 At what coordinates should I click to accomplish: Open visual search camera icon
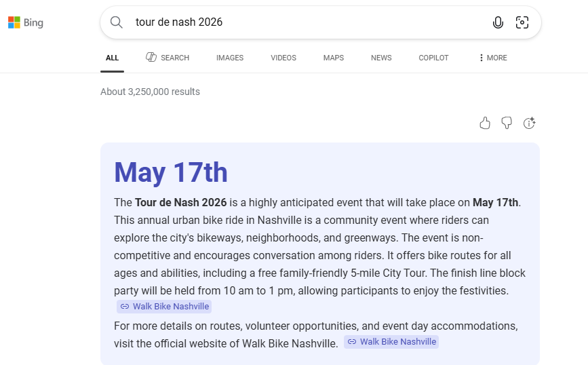click(522, 22)
